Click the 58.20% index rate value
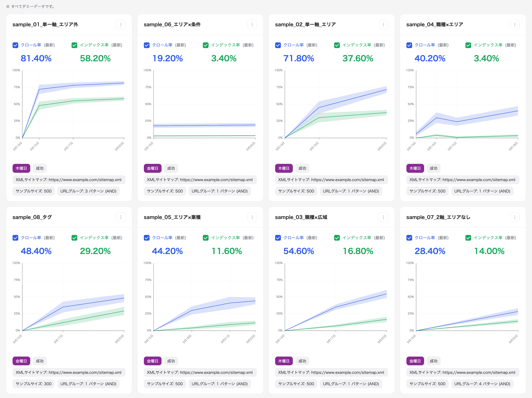 95,58
